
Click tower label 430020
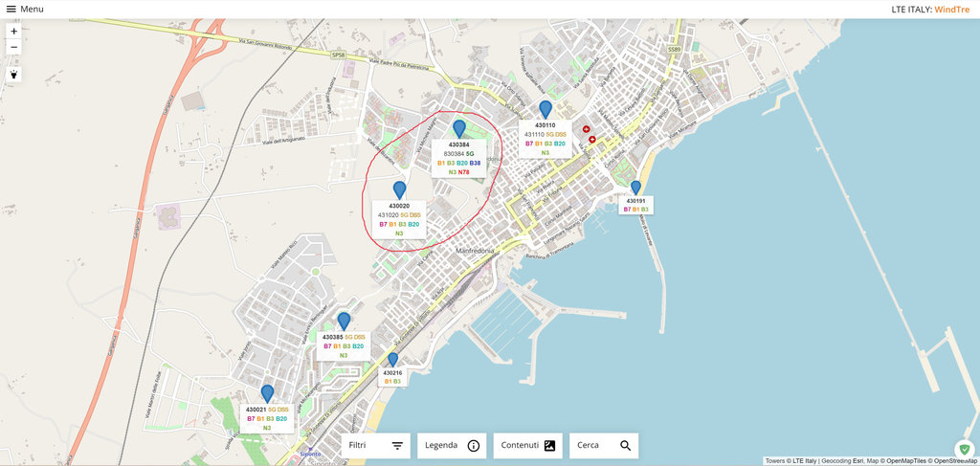point(399,206)
